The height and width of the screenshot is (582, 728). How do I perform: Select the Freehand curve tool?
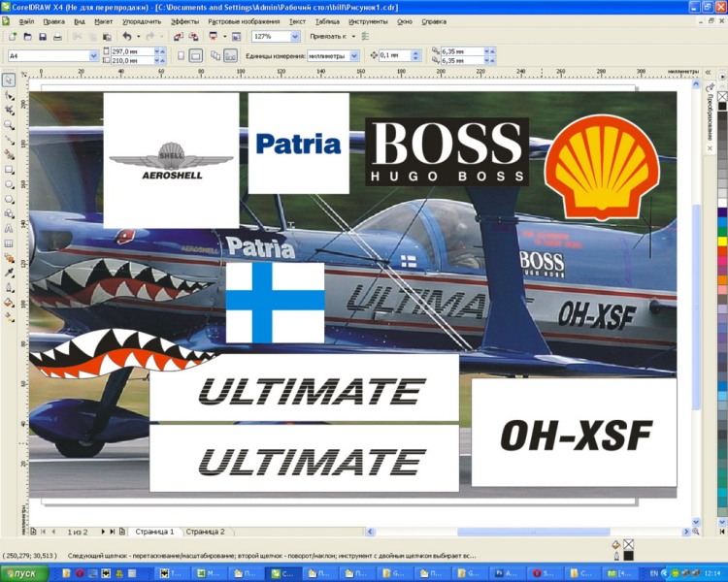point(9,140)
